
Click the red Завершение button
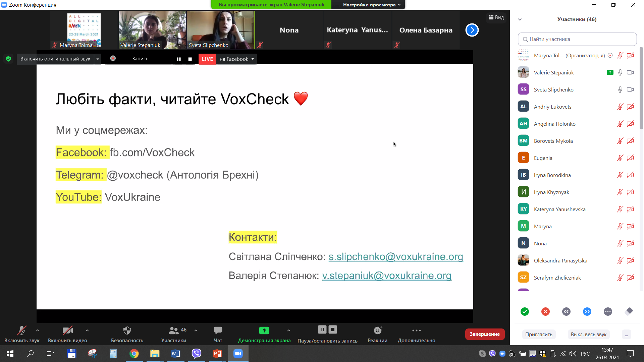pyautogui.click(x=484, y=334)
